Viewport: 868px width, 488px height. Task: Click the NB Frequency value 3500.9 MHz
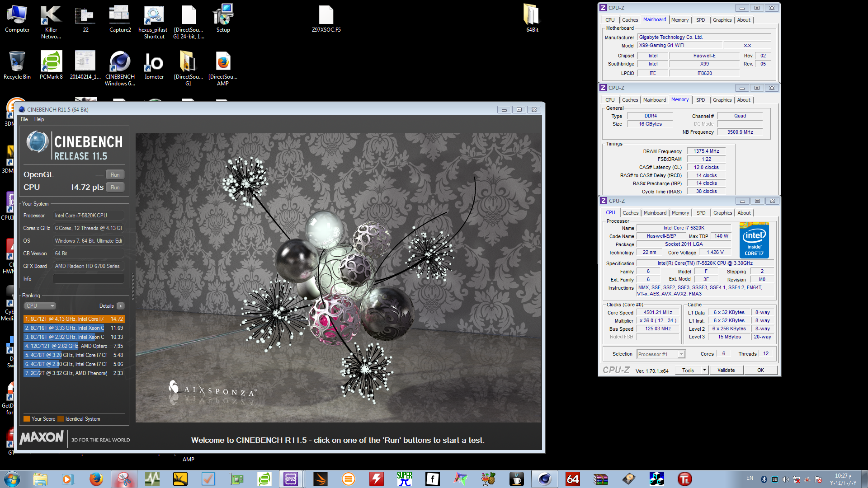tap(740, 132)
